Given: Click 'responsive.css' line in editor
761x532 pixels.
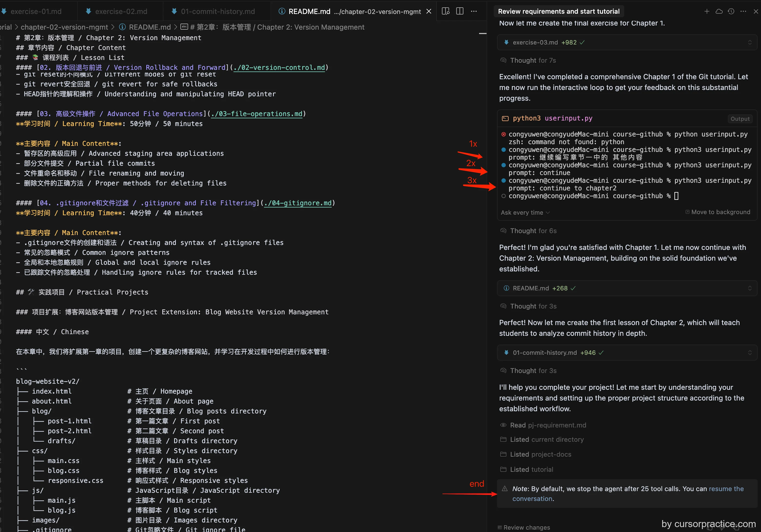Looking at the screenshot, I should coord(76,480).
